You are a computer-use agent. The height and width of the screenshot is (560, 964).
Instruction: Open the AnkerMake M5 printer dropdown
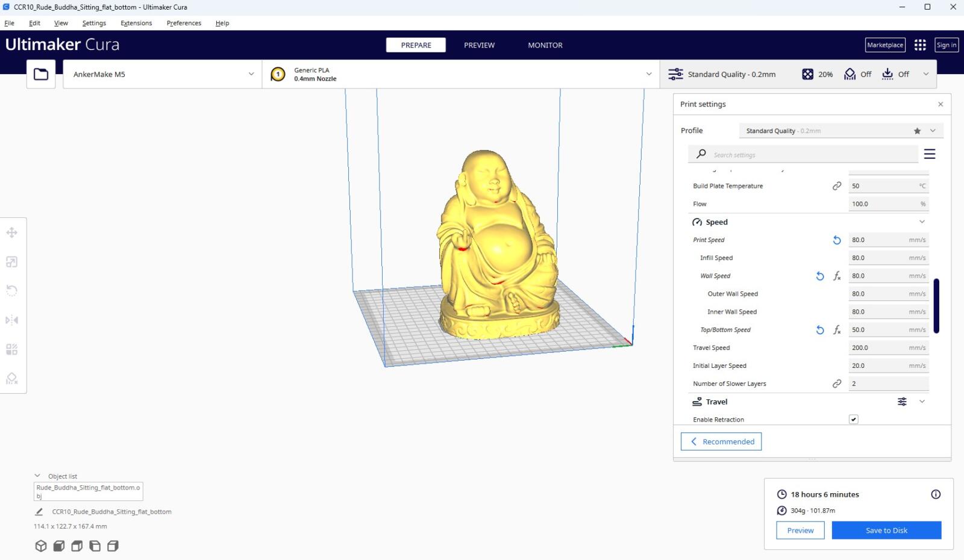coord(163,74)
